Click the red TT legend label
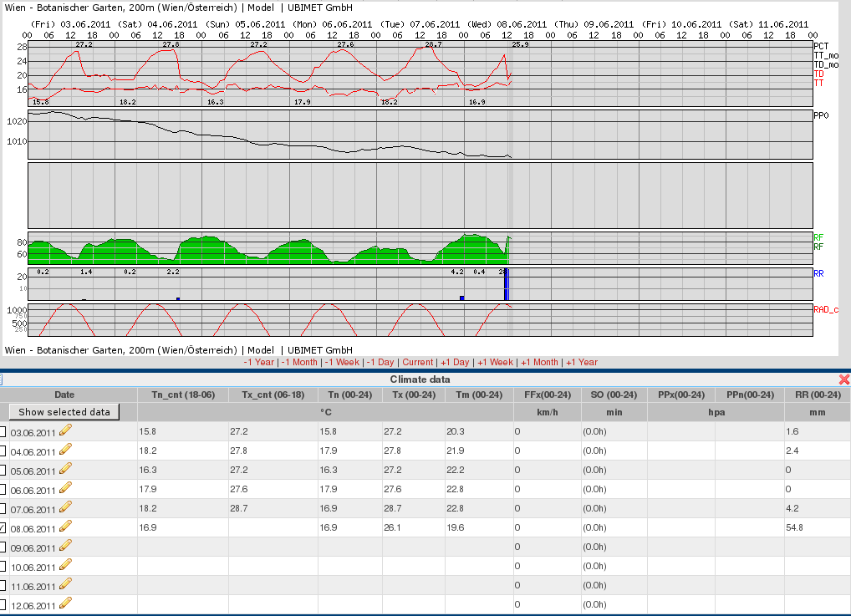 (818, 83)
